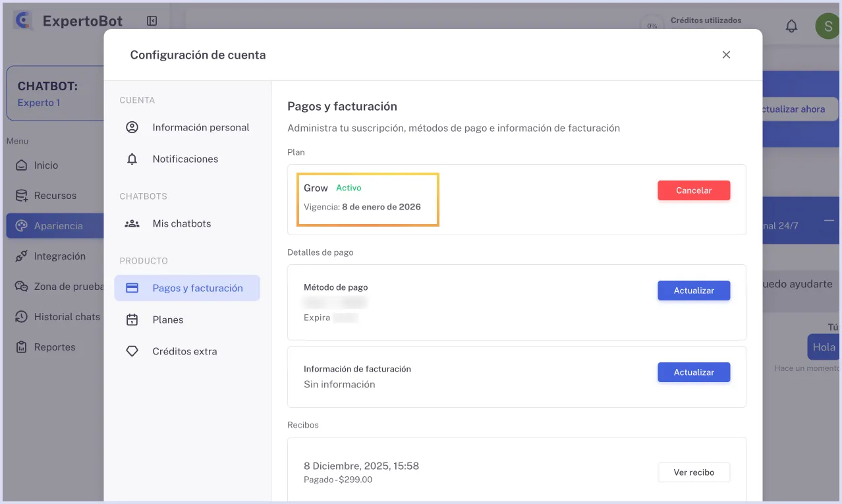Click the Inicio home icon
The image size is (842, 504).
click(22, 165)
